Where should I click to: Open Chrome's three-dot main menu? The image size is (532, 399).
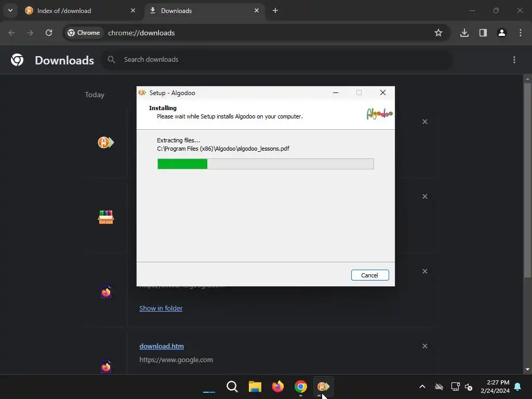[x=521, y=33]
